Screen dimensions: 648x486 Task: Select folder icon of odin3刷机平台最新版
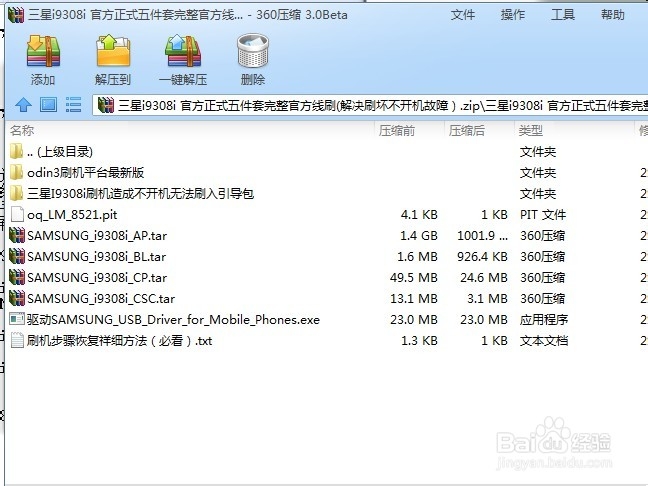tap(16, 172)
